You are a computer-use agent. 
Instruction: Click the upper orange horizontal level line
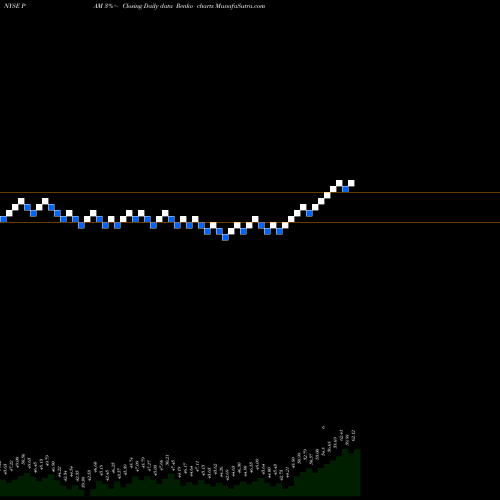(x=250, y=193)
